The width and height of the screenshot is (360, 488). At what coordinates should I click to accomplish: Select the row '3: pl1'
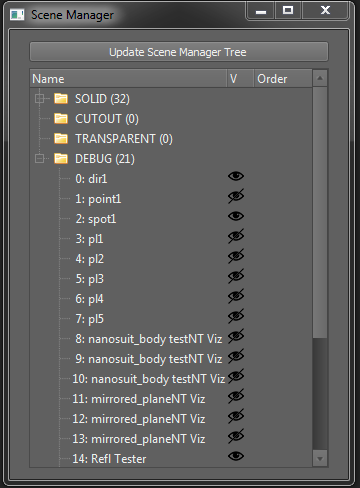[x=171, y=239]
